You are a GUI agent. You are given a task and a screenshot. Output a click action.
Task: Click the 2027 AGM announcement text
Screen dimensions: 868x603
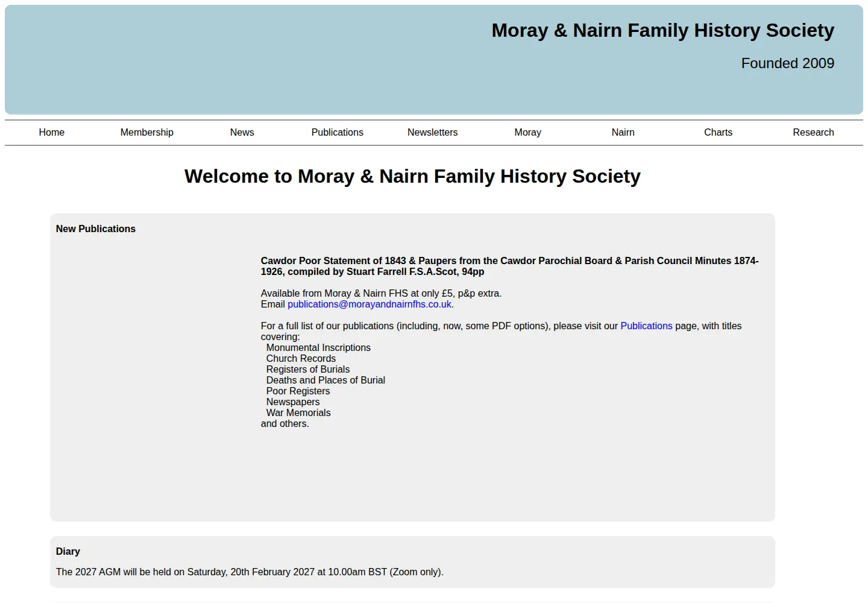click(250, 572)
